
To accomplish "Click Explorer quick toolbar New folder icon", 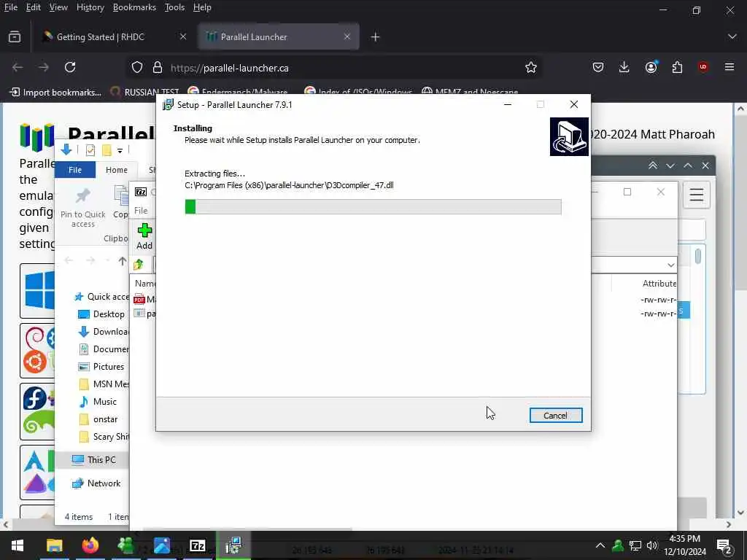I will 107,150.
